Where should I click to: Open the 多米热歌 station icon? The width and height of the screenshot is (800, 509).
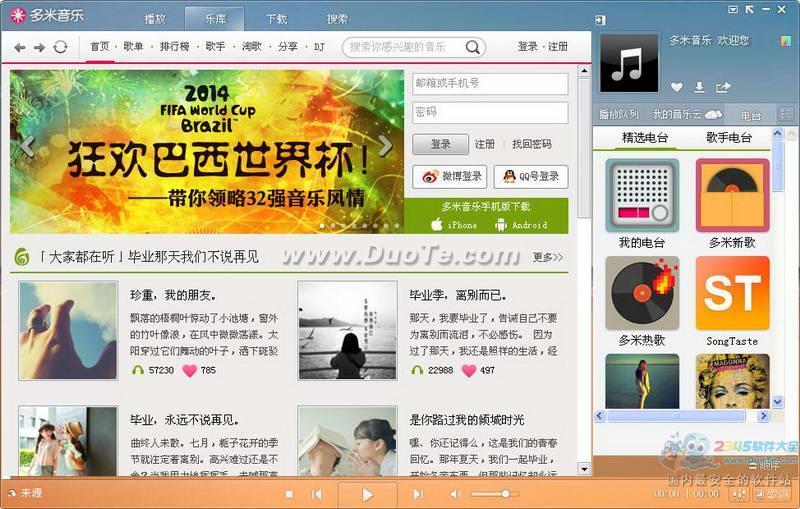tap(642, 293)
